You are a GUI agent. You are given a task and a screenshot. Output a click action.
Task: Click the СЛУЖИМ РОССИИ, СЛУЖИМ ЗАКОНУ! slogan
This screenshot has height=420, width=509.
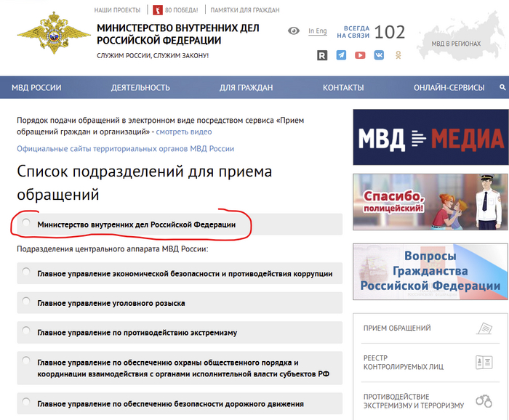[153, 56]
